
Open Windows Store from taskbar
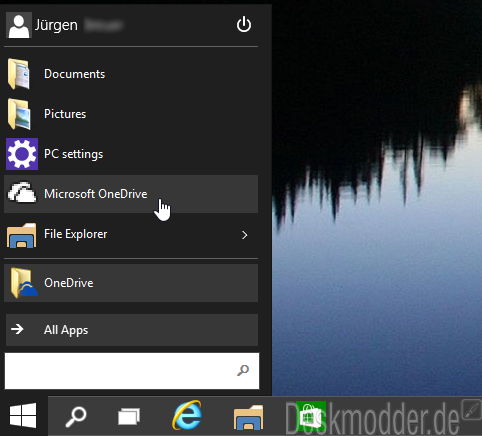click(310, 416)
